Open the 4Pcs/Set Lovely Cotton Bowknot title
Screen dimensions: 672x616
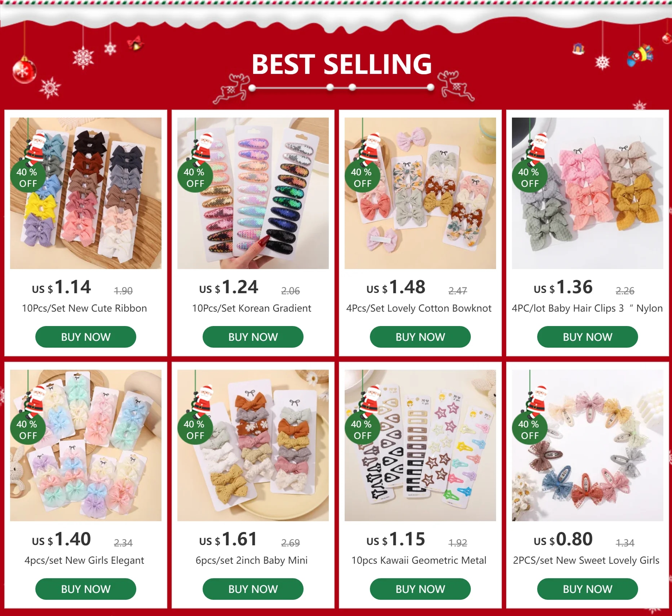[x=419, y=308]
